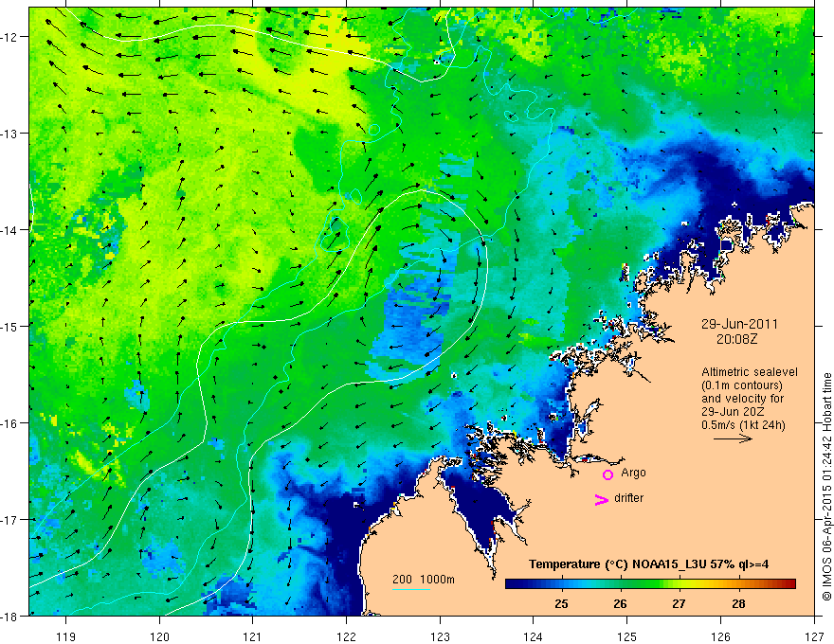Click the 'drifter' legend label

tap(628, 498)
